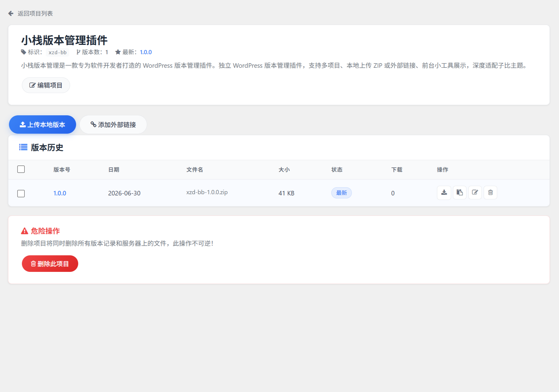
Task: Click 添加外部链接 button
Action: pos(113,125)
